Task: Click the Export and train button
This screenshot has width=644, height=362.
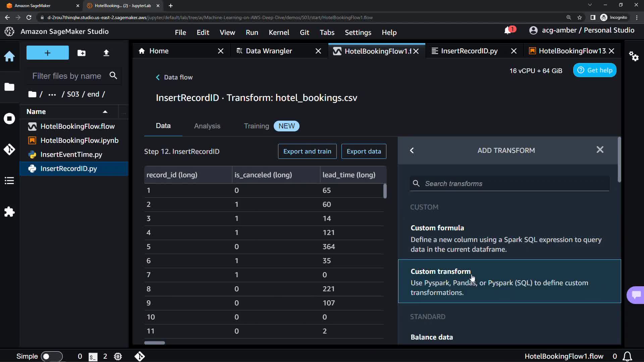Action: (307, 152)
